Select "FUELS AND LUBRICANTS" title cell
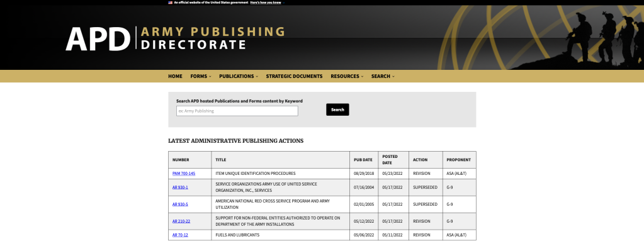Viewport: 644px width, 246px height. [x=281, y=235]
